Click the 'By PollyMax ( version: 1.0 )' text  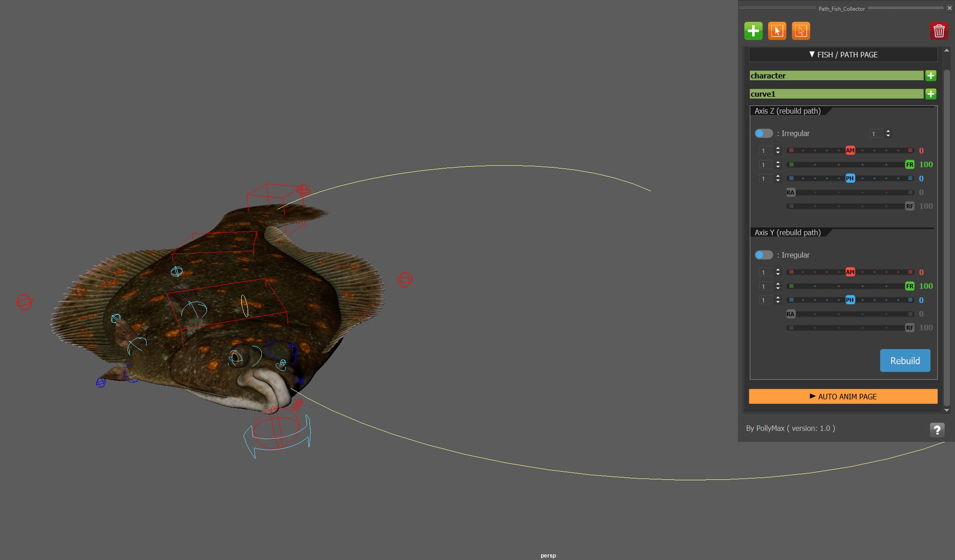point(791,428)
